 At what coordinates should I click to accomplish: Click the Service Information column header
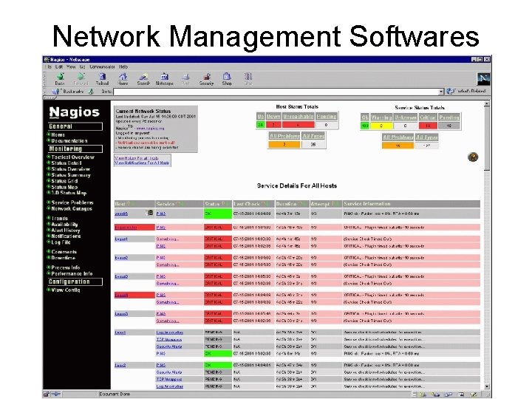pyautogui.click(x=412, y=204)
